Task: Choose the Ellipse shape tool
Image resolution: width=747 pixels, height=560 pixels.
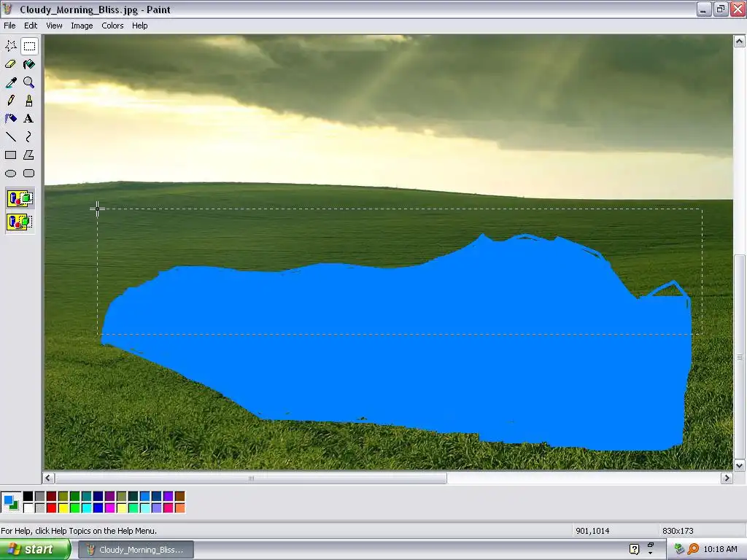Action: point(10,174)
